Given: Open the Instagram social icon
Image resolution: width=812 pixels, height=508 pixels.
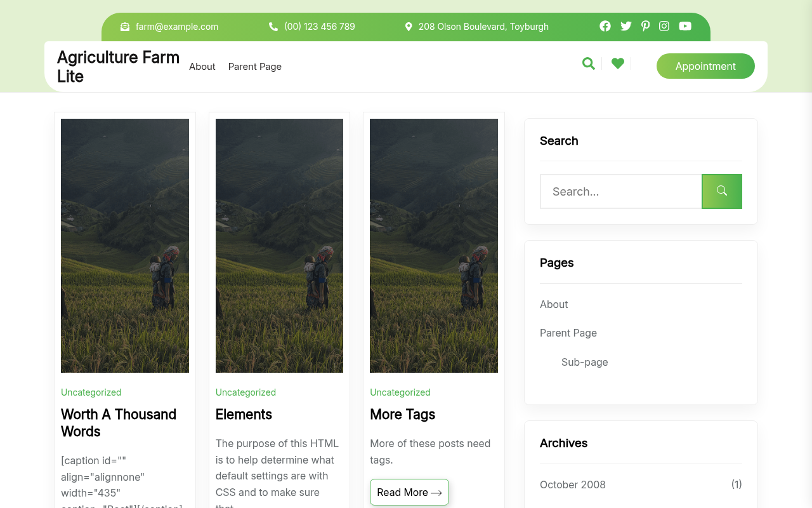Looking at the screenshot, I should coord(664,26).
